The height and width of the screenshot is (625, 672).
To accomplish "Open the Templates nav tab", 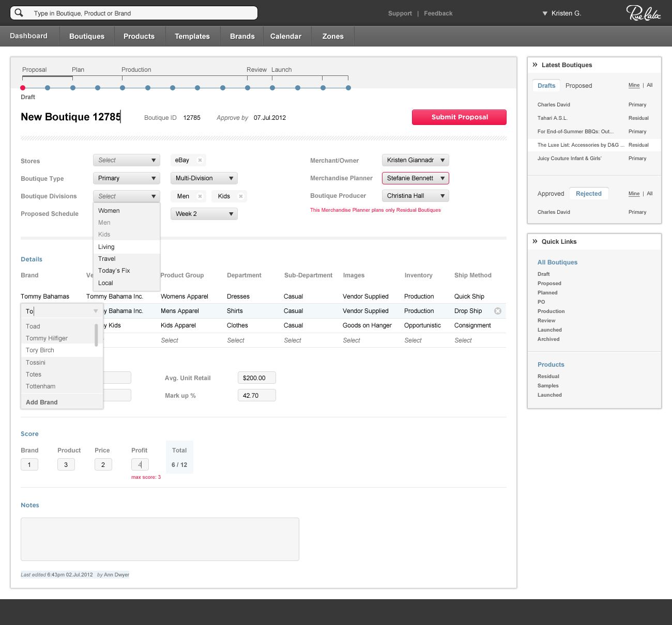I will [x=192, y=36].
